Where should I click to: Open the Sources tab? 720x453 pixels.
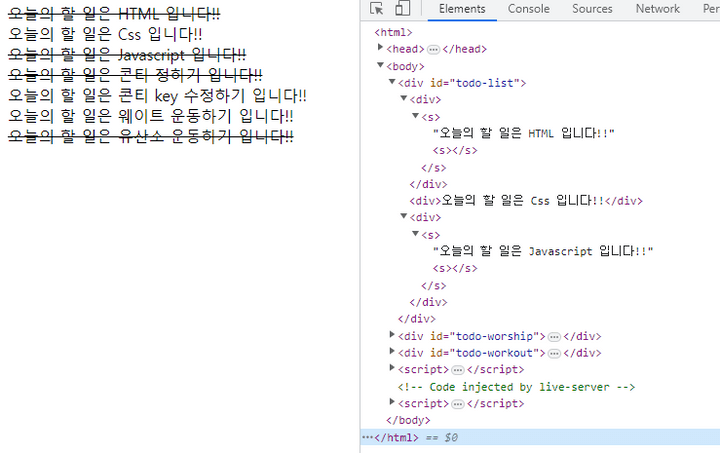coord(592,9)
